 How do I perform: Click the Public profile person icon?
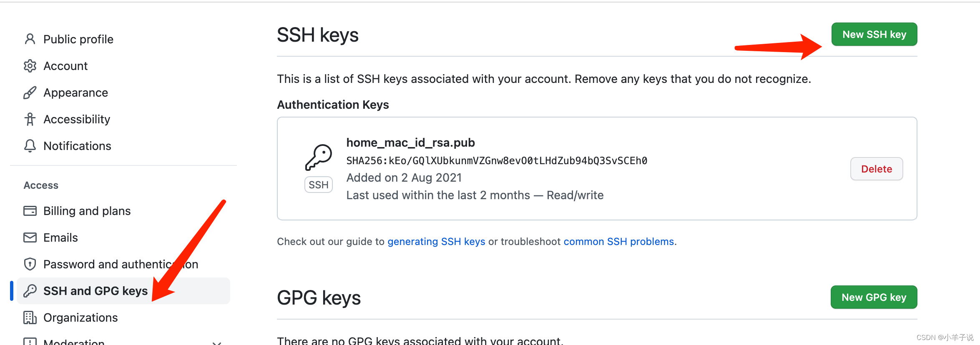coord(30,39)
